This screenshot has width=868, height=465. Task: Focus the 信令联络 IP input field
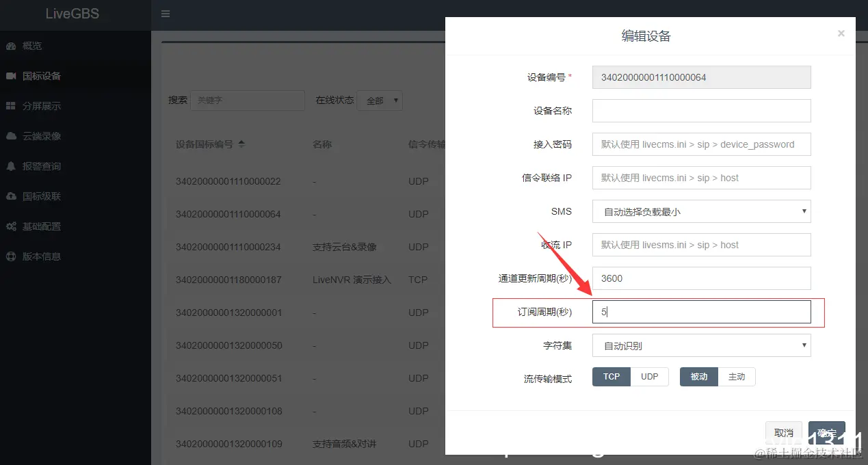pyautogui.click(x=701, y=178)
